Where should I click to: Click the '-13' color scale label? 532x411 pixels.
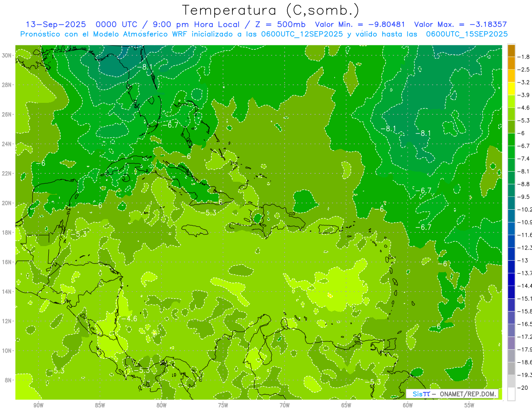pyautogui.click(x=523, y=260)
